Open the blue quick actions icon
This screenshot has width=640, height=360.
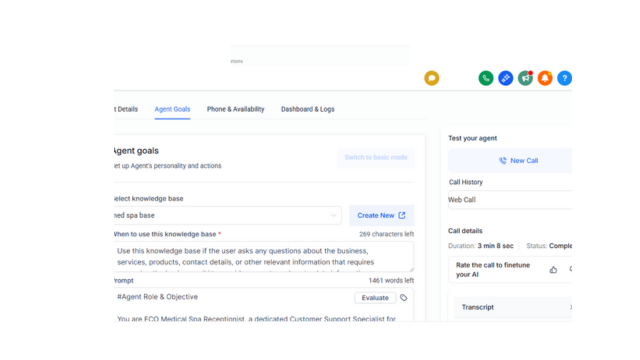tap(505, 78)
